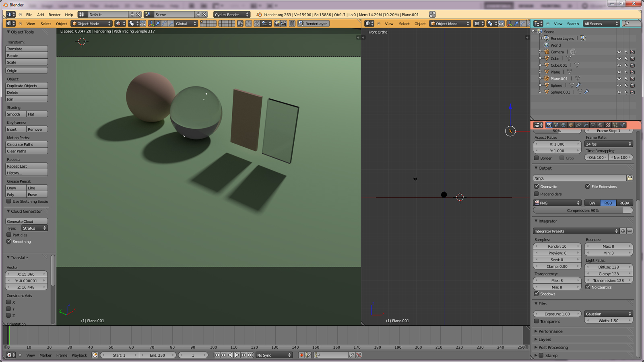The width and height of the screenshot is (644, 362).
Task: Play animation forward
Action: 237,355
